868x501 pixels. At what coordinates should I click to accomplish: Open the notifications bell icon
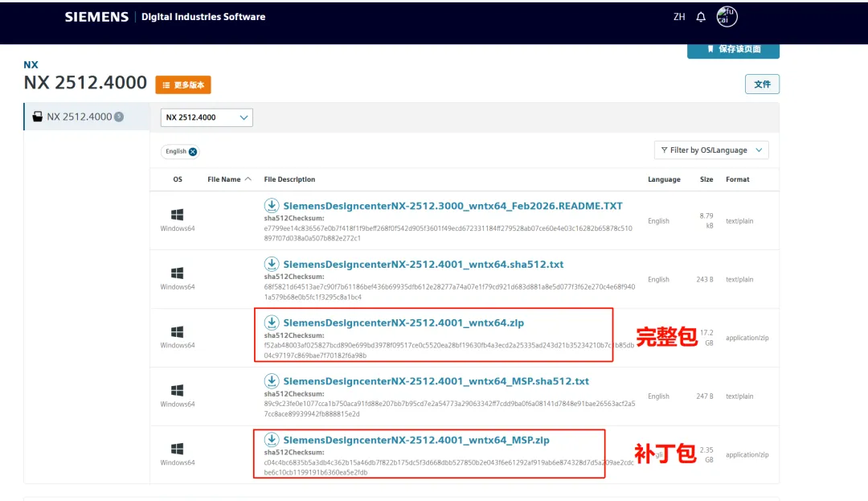pyautogui.click(x=701, y=17)
